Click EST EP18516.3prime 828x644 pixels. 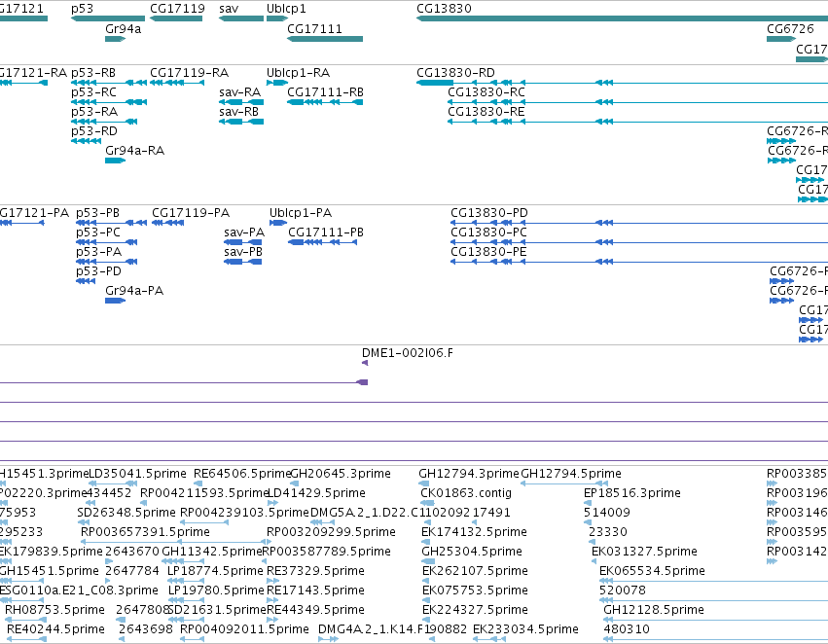632,493
